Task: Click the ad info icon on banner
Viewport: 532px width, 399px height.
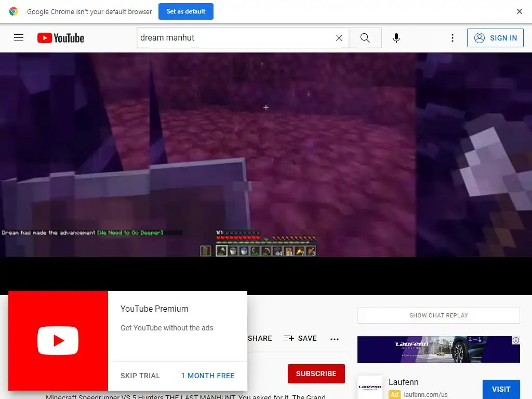Action: click(516, 340)
